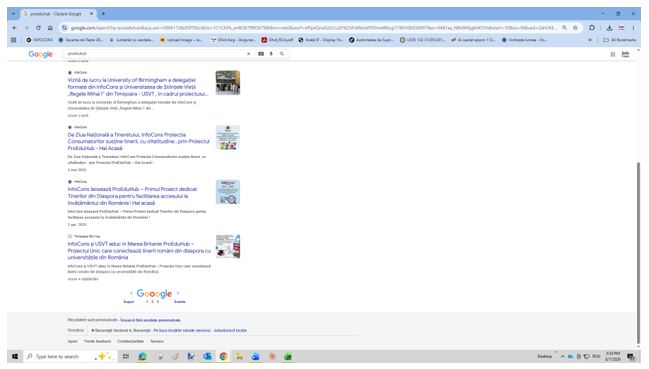Open the INFOCONS bookmark

[x=40, y=40]
